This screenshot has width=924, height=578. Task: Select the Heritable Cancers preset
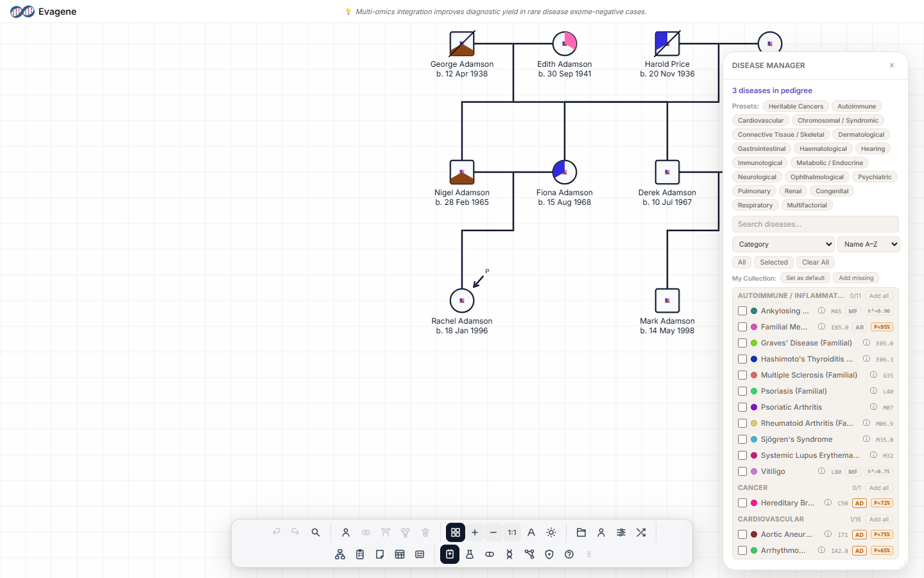pos(796,107)
